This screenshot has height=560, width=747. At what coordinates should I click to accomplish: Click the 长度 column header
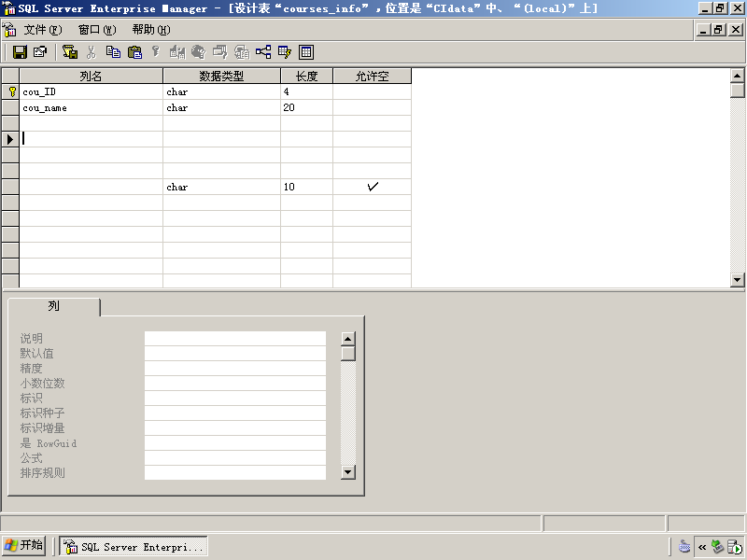tap(307, 76)
